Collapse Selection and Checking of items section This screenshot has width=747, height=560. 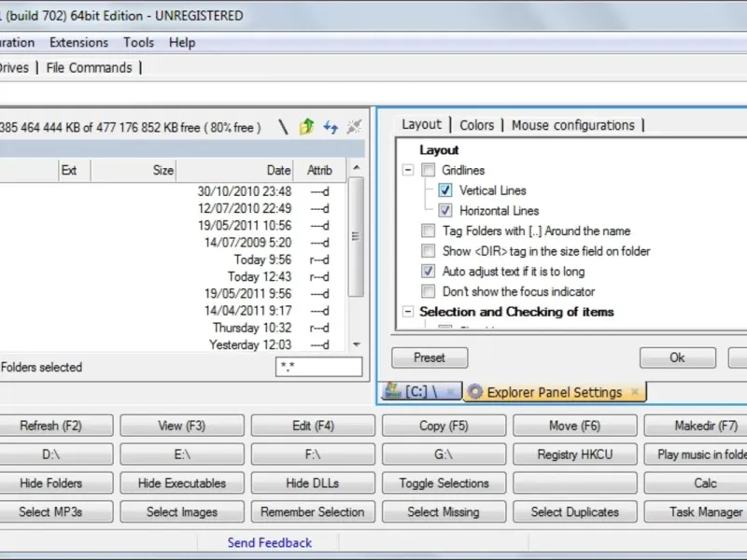point(408,312)
